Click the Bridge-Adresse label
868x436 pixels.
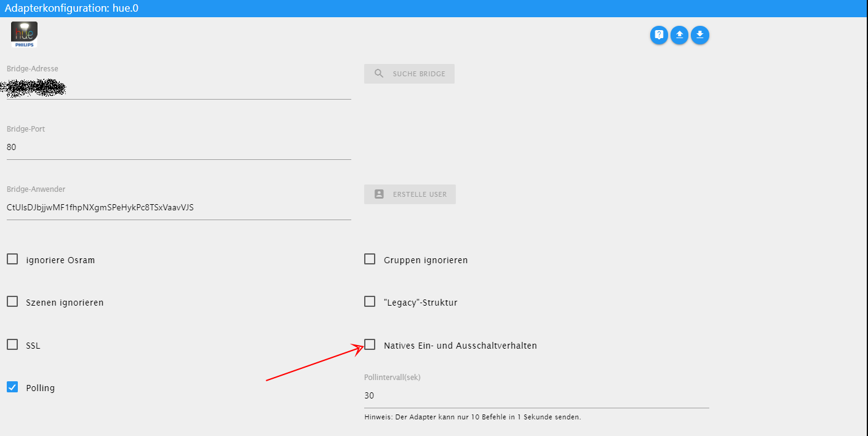click(x=33, y=69)
